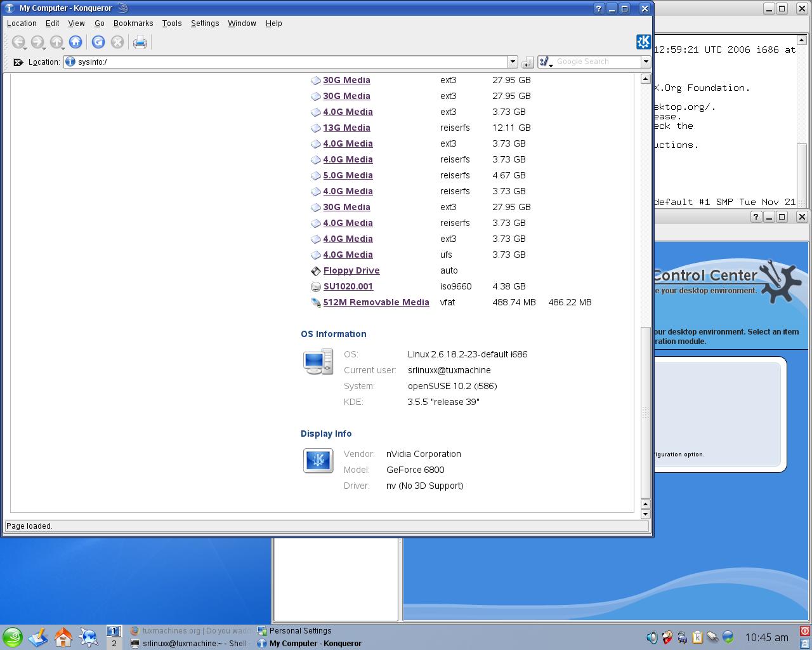
Task: Click the Page loaded status bar text
Action: [29, 526]
